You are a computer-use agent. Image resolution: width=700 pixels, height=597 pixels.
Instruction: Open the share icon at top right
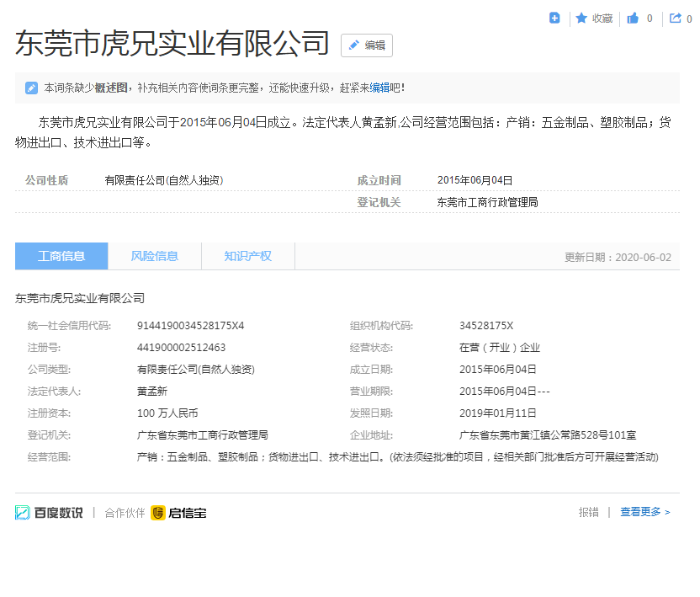(675, 18)
